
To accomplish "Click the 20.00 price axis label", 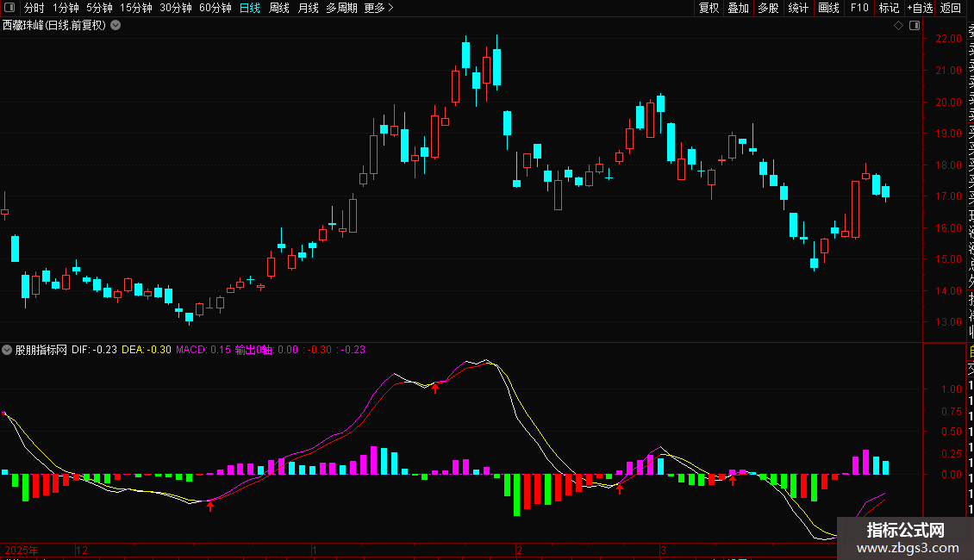I will point(948,102).
